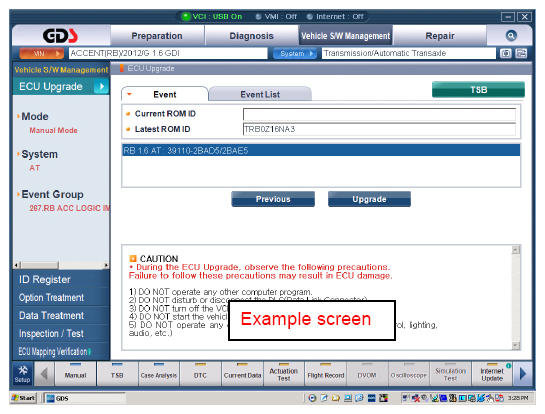Click caution panel scrollbar down arrow

coord(516,346)
